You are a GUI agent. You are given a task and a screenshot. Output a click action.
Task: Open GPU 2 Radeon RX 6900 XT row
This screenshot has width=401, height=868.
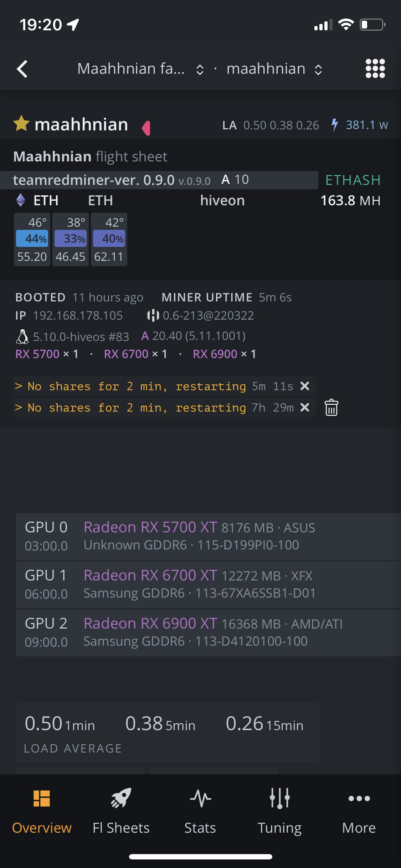pyautogui.click(x=208, y=633)
